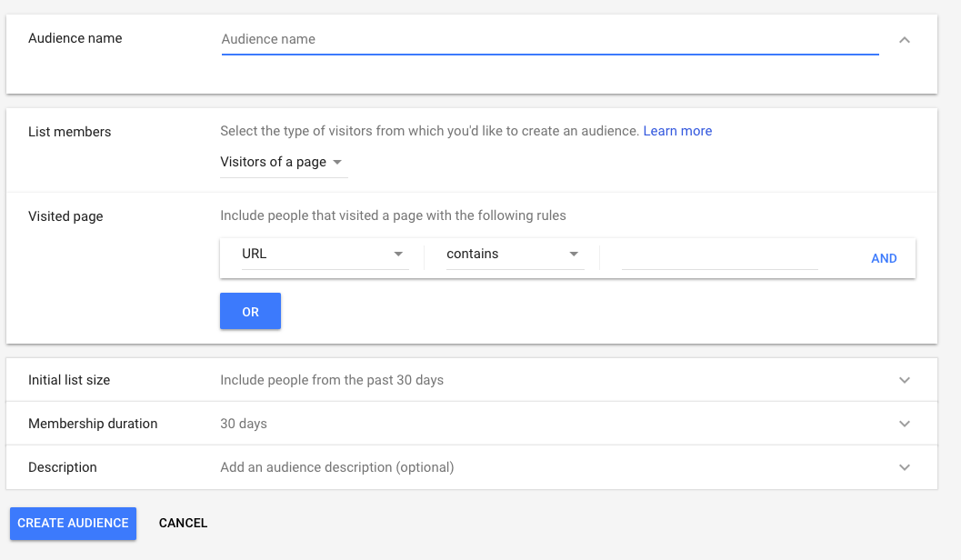
Task: Open the Visitors of a page dropdown
Action: pyautogui.click(x=283, y=162)
